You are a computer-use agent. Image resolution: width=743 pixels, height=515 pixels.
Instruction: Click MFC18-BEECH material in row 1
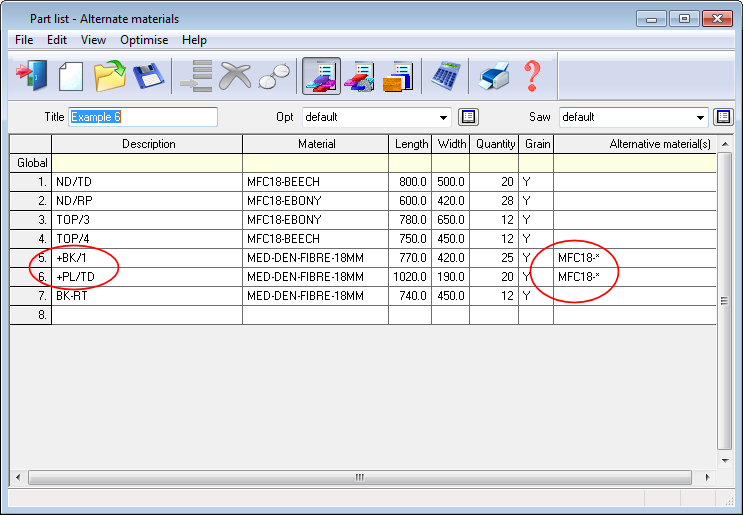316,182
